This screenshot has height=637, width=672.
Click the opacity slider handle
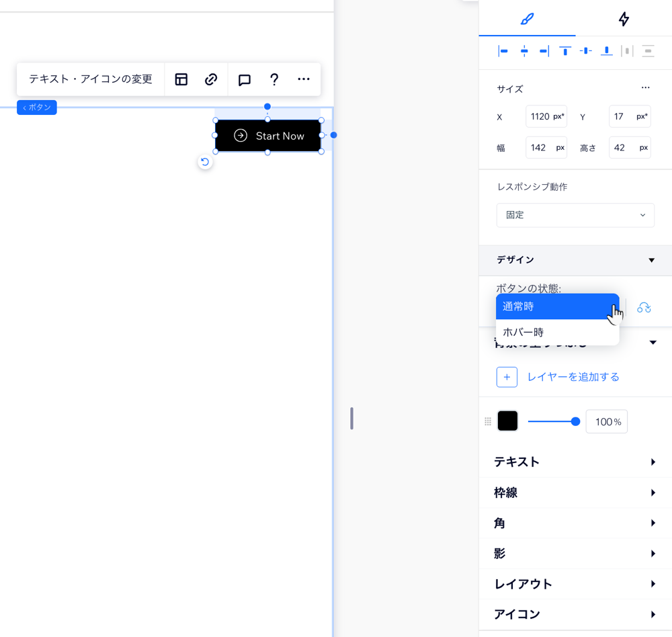pos(576,422)
